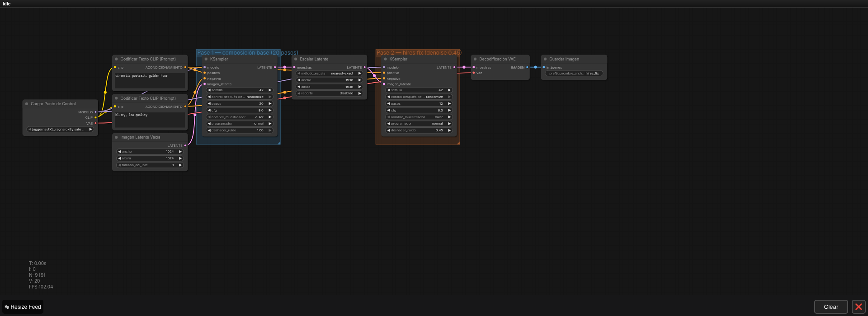Increase cfg 8.0 in Pase 1 KSampler
Viewport: 868px width, 316px height.
270,110
